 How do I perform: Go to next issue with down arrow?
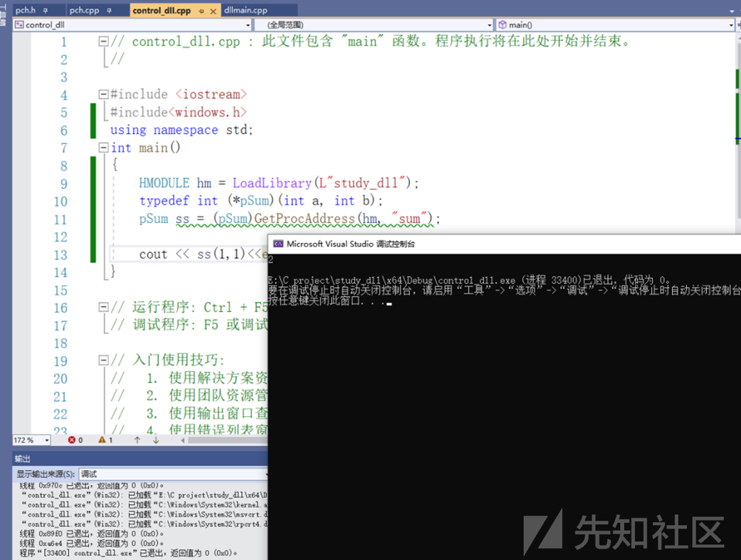155,440
